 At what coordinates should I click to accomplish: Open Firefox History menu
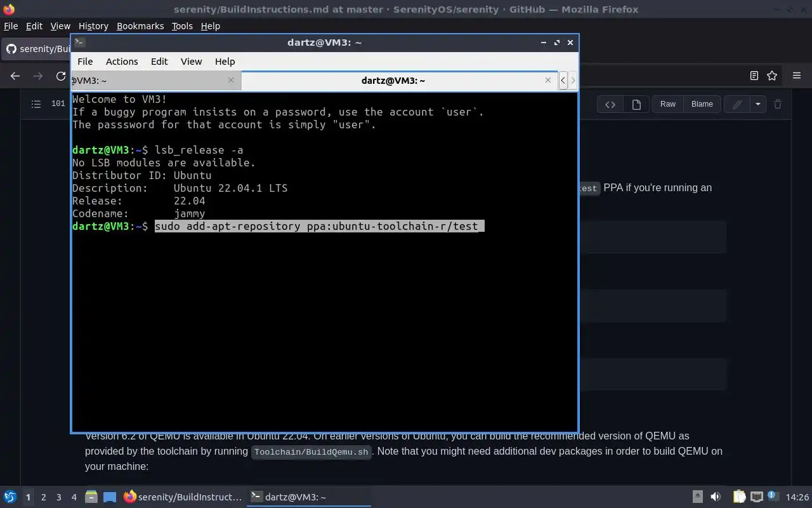tap(93, 26)
